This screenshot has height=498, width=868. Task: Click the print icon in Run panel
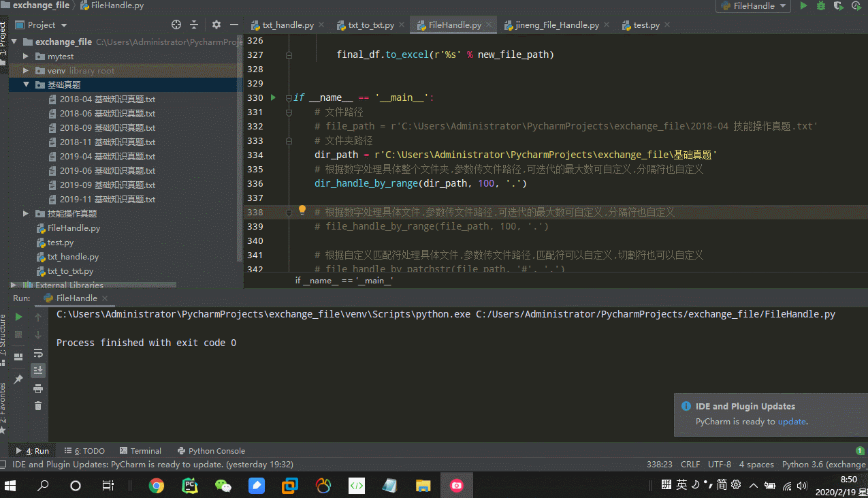coord(38,388)
